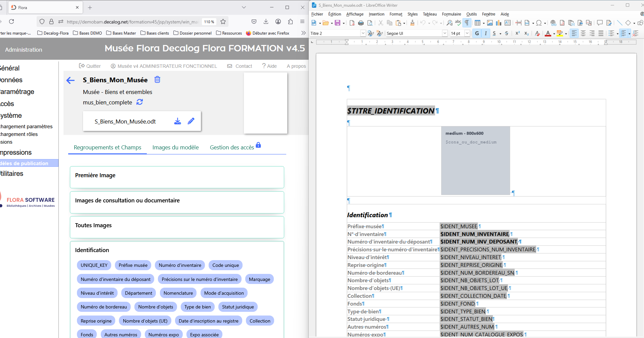This screenshot has width=644, height=338.
Task: Click the browser URL address field
Action: pos(133,22)
